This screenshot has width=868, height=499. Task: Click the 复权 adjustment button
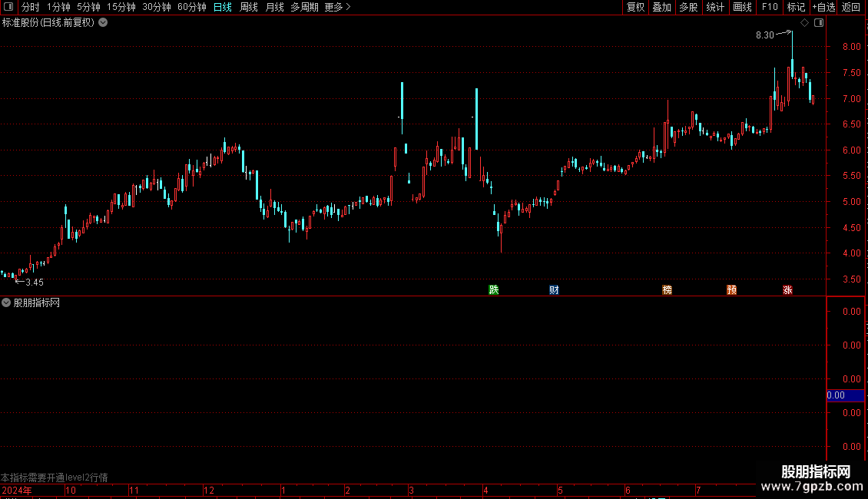(635, 7)
